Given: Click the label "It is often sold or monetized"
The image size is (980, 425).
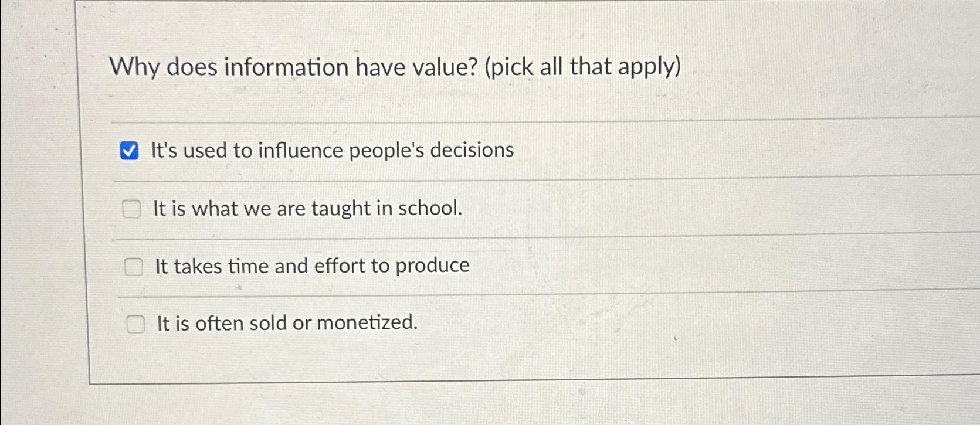Looking at the screenshot, I should [x=287, y=324].
